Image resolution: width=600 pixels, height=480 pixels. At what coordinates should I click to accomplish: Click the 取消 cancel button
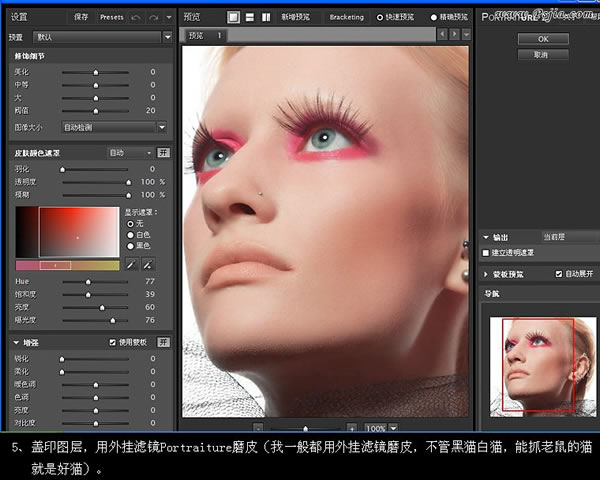click(543, 55)
